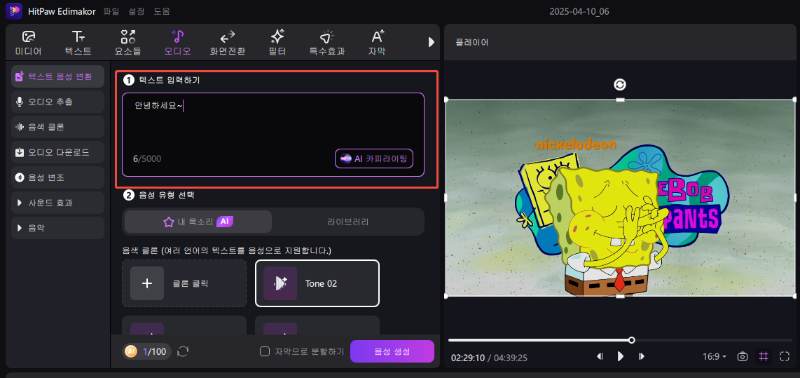This screenshot has width=800, height=378.
Task: Click the project title 2025-04-10_06
Action: (x=579, y=11)
